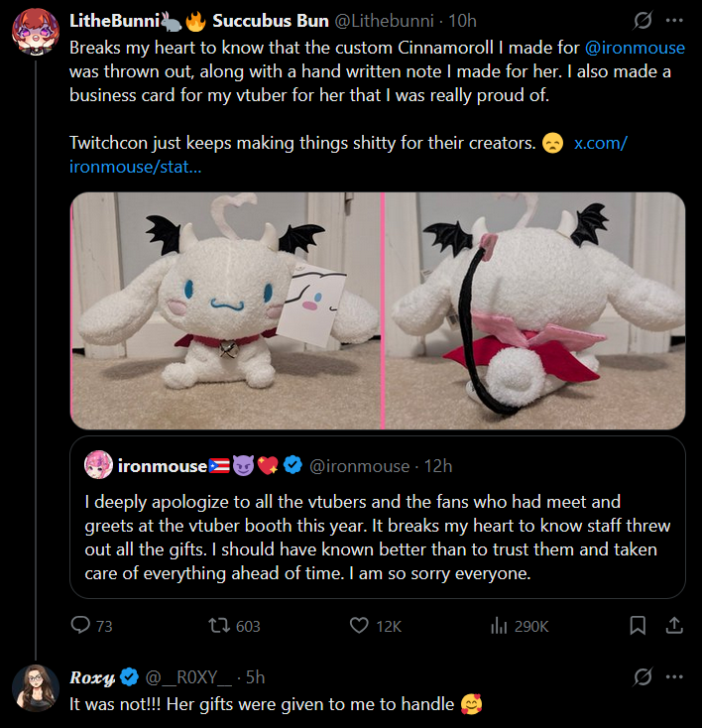Open more options on Roxy's reply
Viewport: 702px width, 728px height.
pyautogui.click(x=674, y=677)
